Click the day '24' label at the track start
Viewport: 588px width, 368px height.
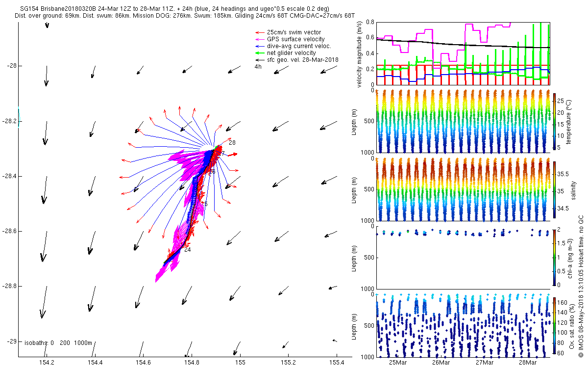188,250
